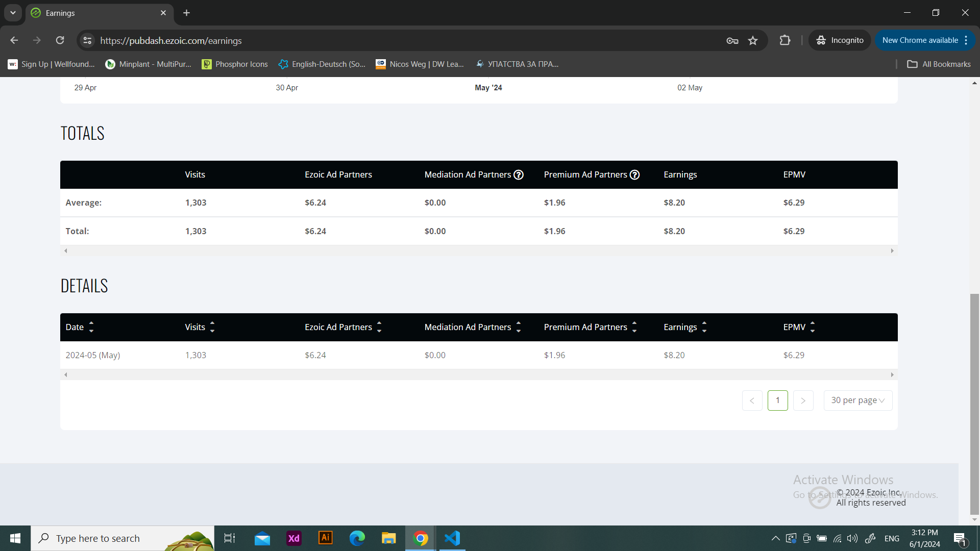Sort details by Premium Ad Partners

pyautogui.click(x=634, y=327)
